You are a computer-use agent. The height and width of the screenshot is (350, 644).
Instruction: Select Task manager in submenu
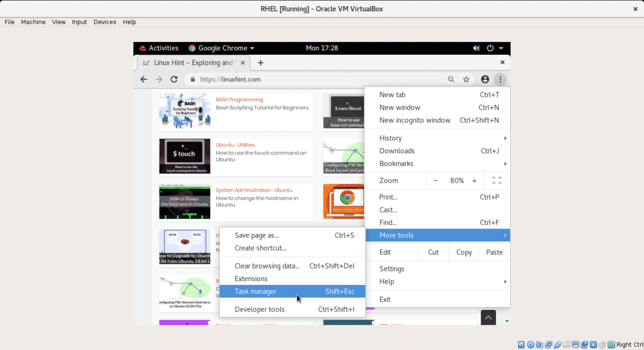(x=293, y=292)
